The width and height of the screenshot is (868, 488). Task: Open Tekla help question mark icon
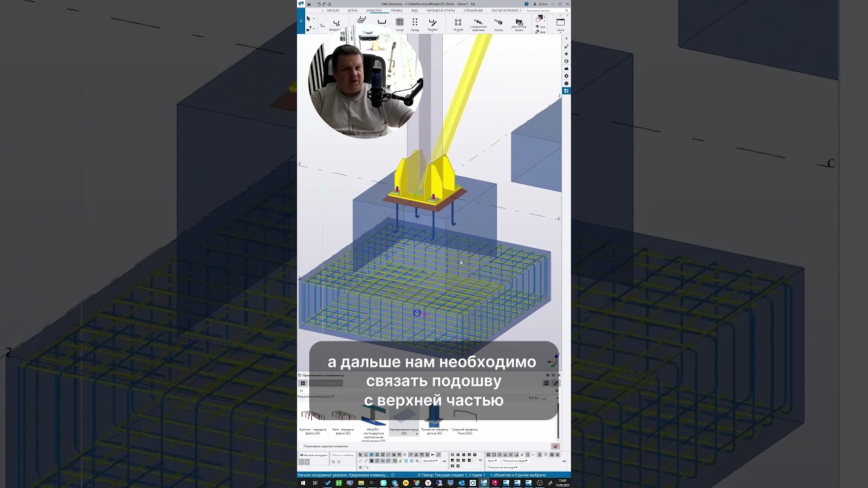pos(526,4)
